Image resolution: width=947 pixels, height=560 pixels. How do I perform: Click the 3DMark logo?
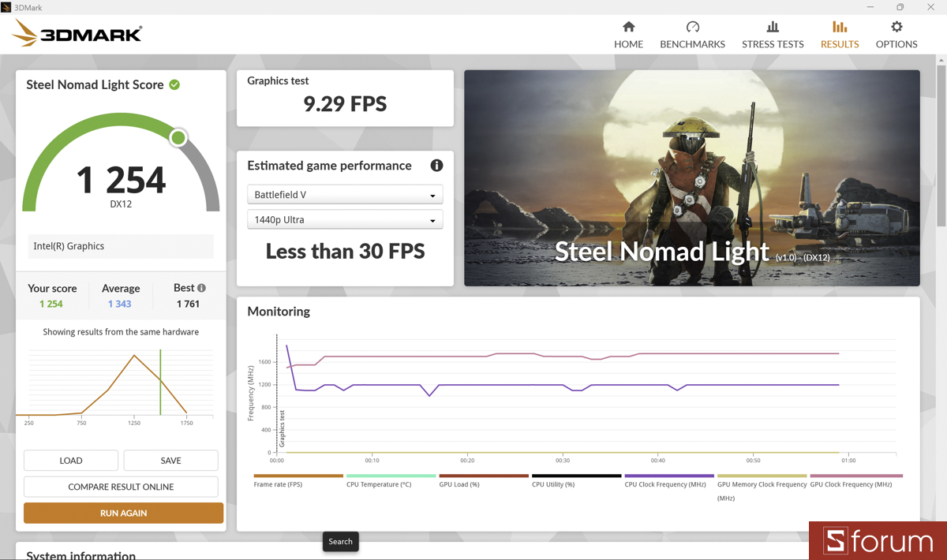(x=76, y=32)
